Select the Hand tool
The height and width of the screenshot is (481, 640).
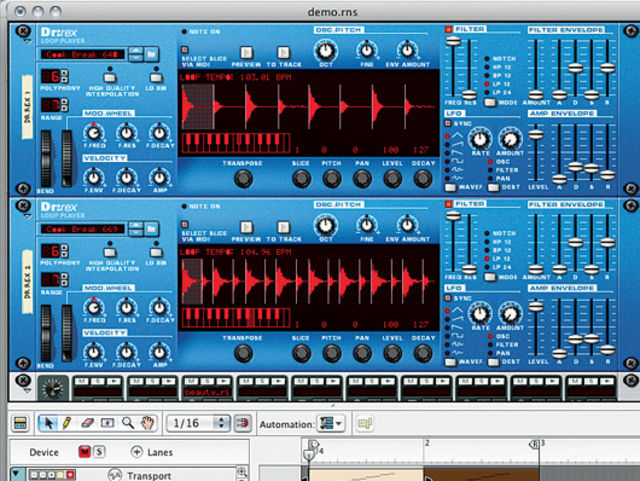point(147,423)
